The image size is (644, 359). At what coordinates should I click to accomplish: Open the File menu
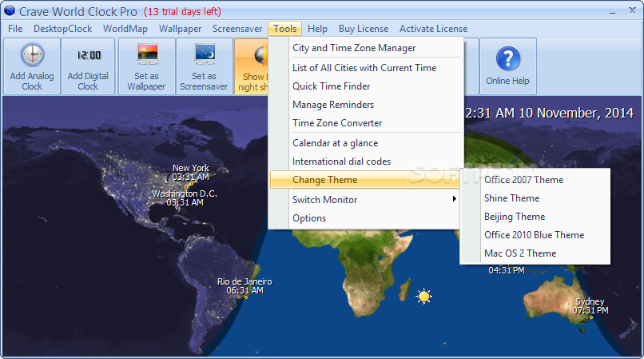[15, 29]
